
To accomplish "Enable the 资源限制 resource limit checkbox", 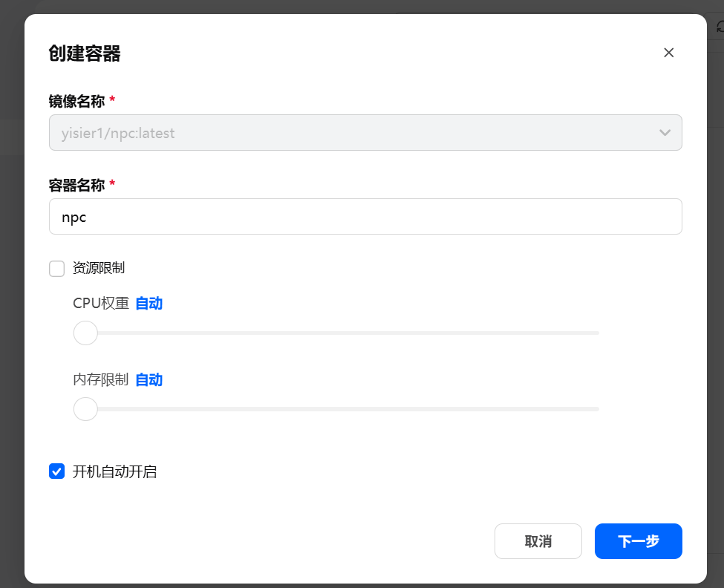I will pos(56,269).
